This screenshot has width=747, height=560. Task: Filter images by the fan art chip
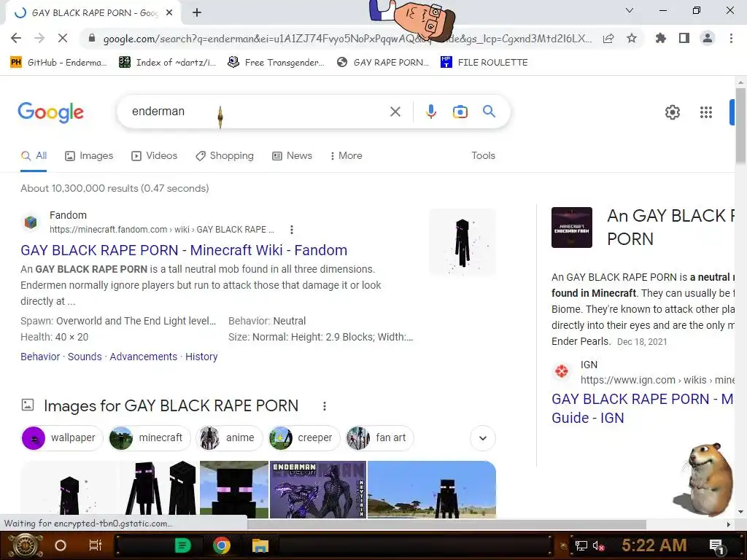click(x=379, y=437)
